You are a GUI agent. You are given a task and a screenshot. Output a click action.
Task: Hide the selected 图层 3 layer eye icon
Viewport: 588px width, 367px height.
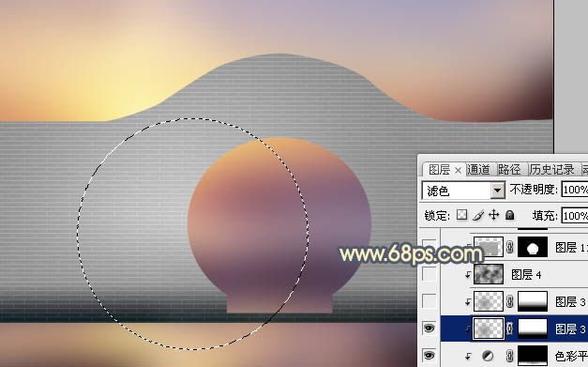click(x=430, y=329)
